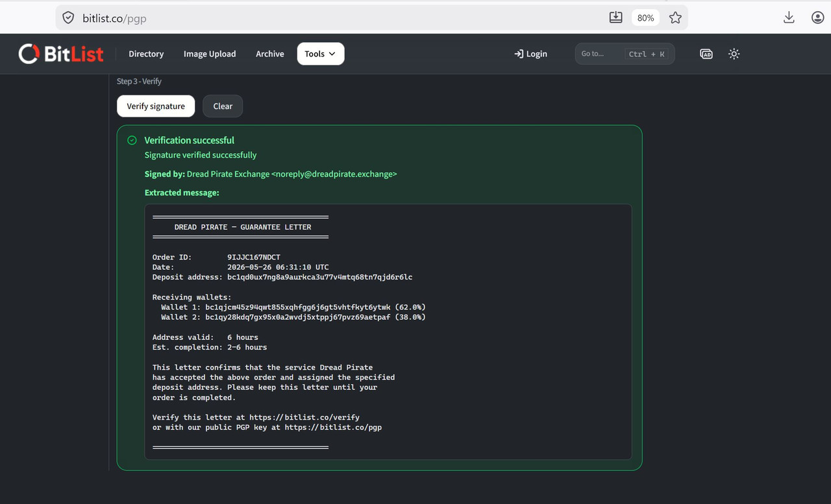Open the Directory nav item
The width and height of the screenshot is (831, 504).
[x=146, y=54]
